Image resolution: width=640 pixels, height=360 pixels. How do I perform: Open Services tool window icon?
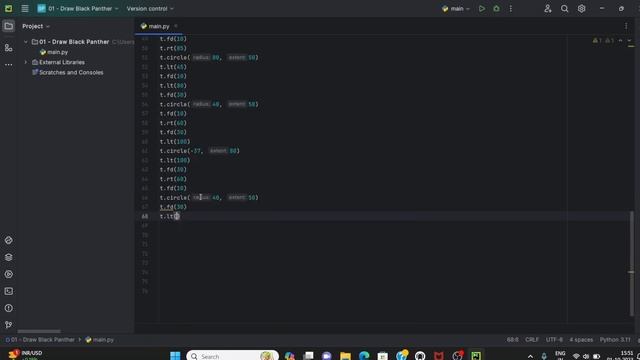click(9, 274)
